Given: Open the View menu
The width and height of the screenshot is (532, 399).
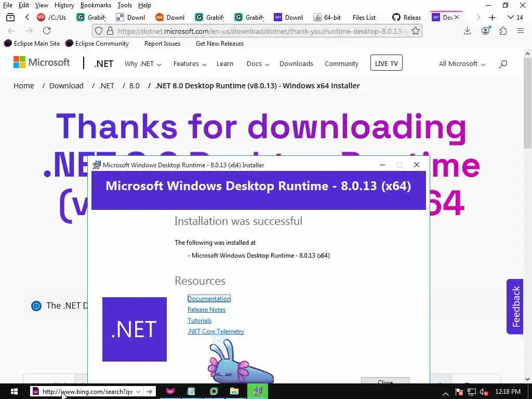Looking at the screenshot, I should (42, 5).
